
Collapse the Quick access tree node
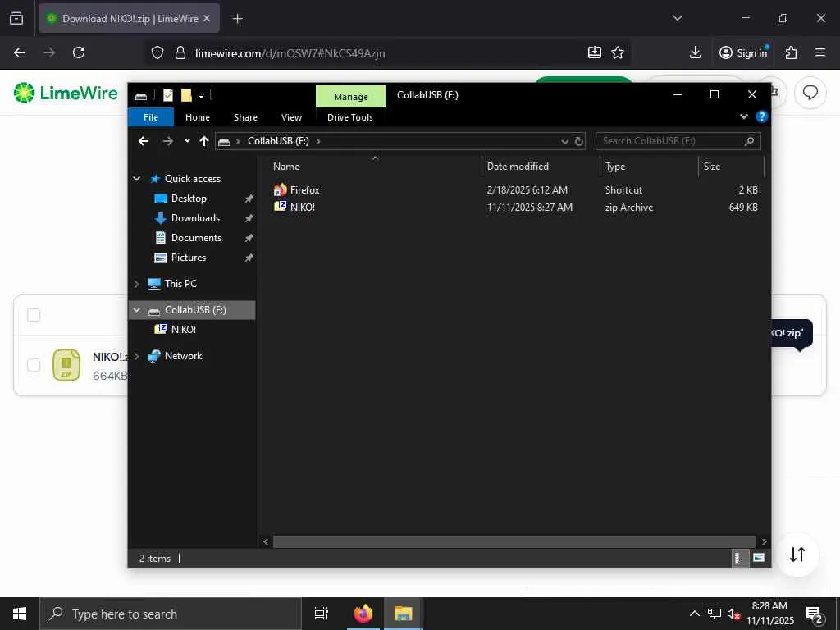coord(137,178)
